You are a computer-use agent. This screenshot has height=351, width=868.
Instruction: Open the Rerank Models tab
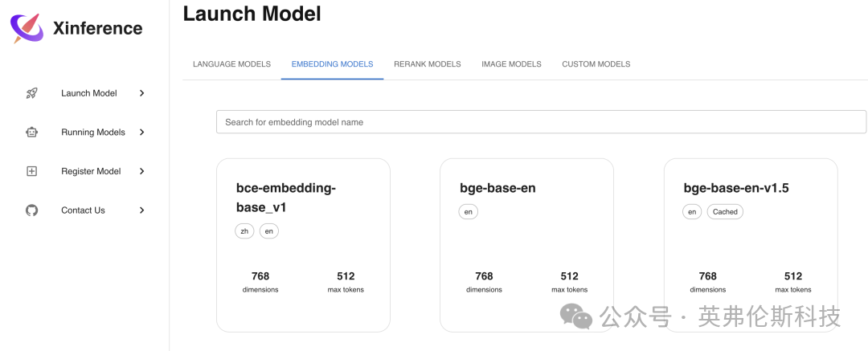(x=428, y=64)
